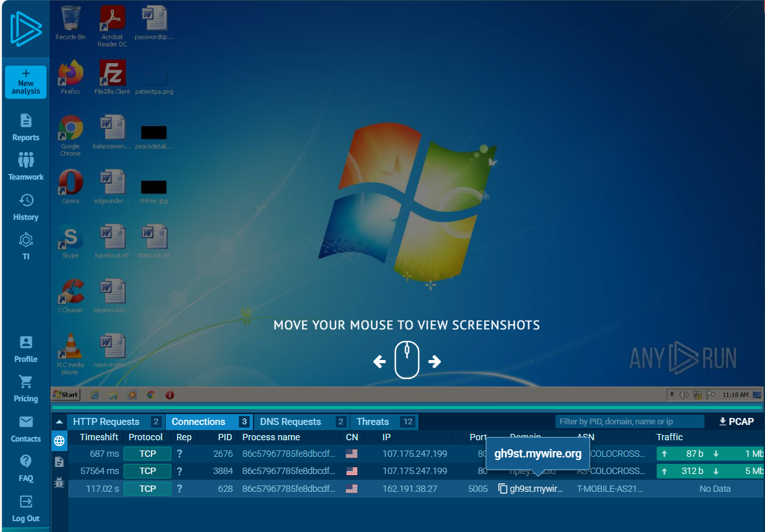765x532 pixels.
Task: Click the Process name column header
Action: pos(271,437)
